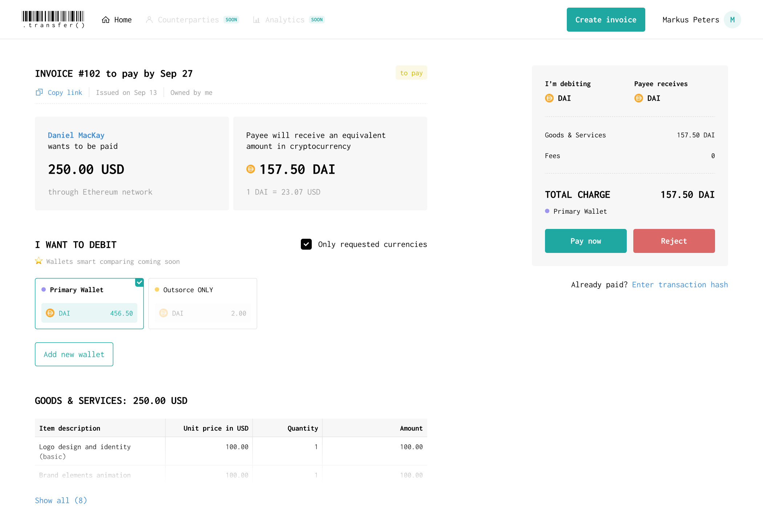763x532 pixels.
Task: Click the DAI icon under Payee receives
Action: [638, 98]
